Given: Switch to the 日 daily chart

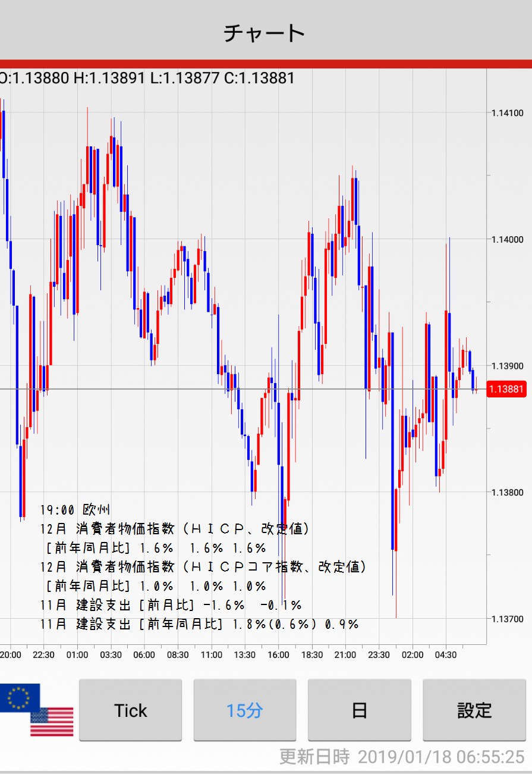Looking at the screenshot, I should point(359,710).
